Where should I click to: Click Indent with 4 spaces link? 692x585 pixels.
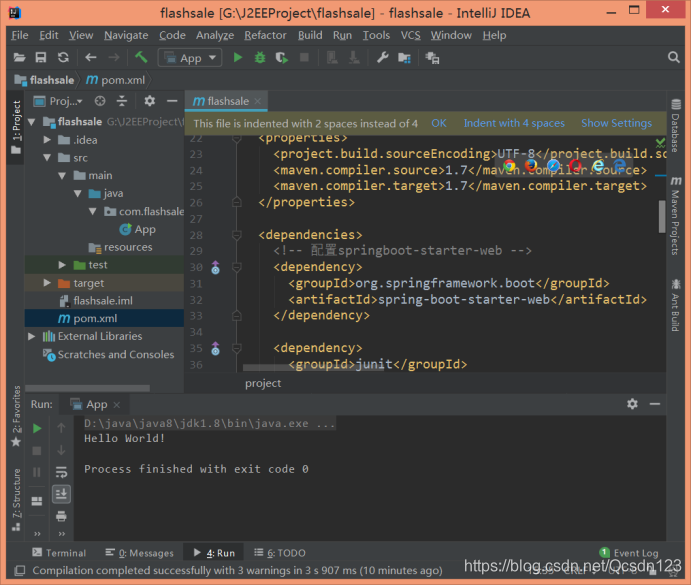point(514,123)
